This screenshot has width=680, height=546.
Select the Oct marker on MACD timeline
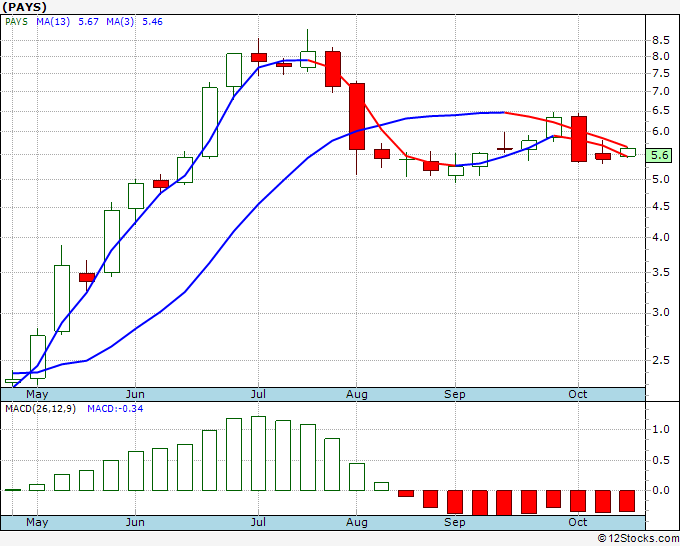[578, 522]
